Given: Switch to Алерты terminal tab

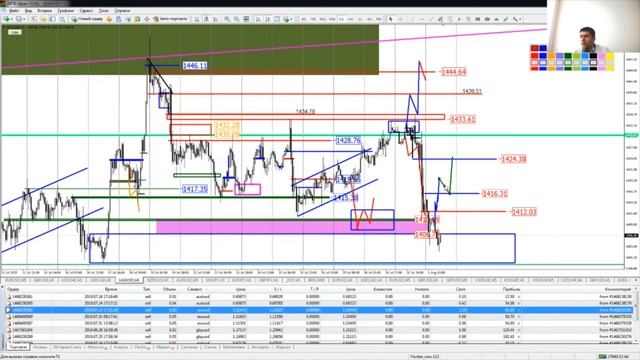Looking at the screenshot, I should click(120, 347).
